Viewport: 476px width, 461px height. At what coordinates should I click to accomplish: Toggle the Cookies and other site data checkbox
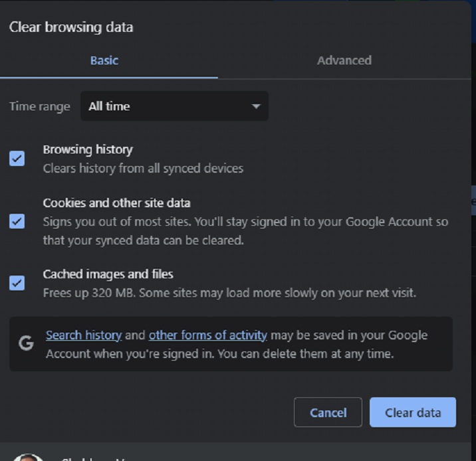[x=17, y=221]
